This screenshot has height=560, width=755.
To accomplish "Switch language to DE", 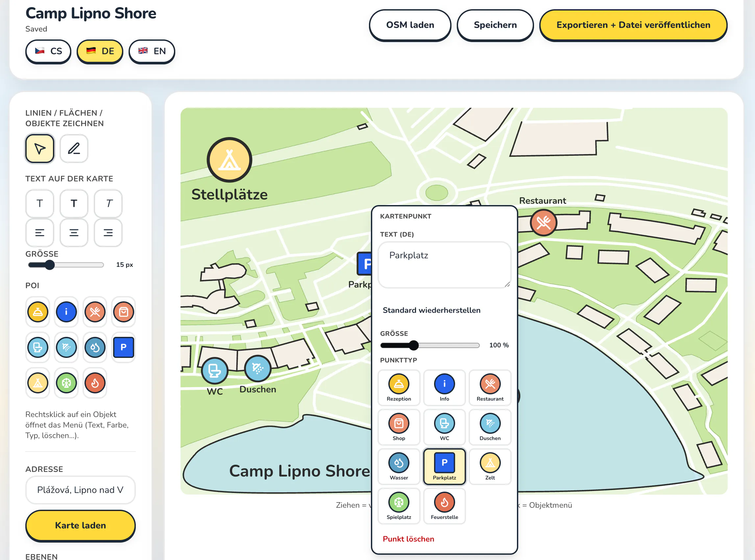I will coord(100,51).
